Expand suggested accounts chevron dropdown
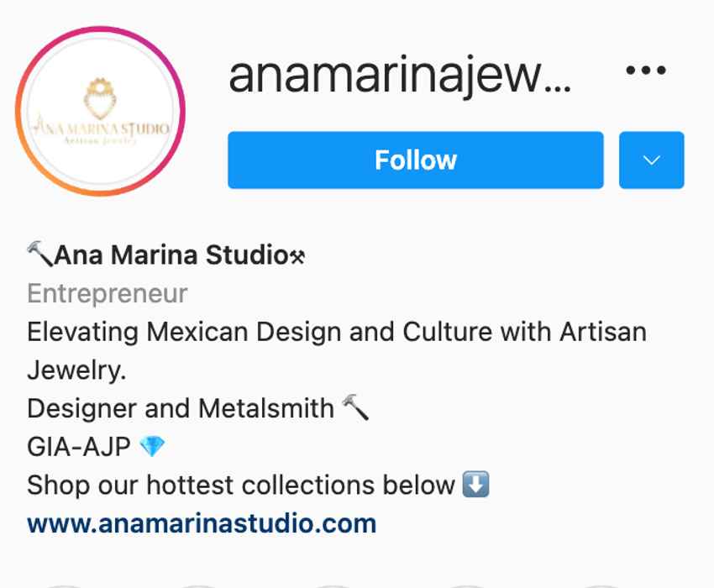The image size is (714, 588). [651, 160]
